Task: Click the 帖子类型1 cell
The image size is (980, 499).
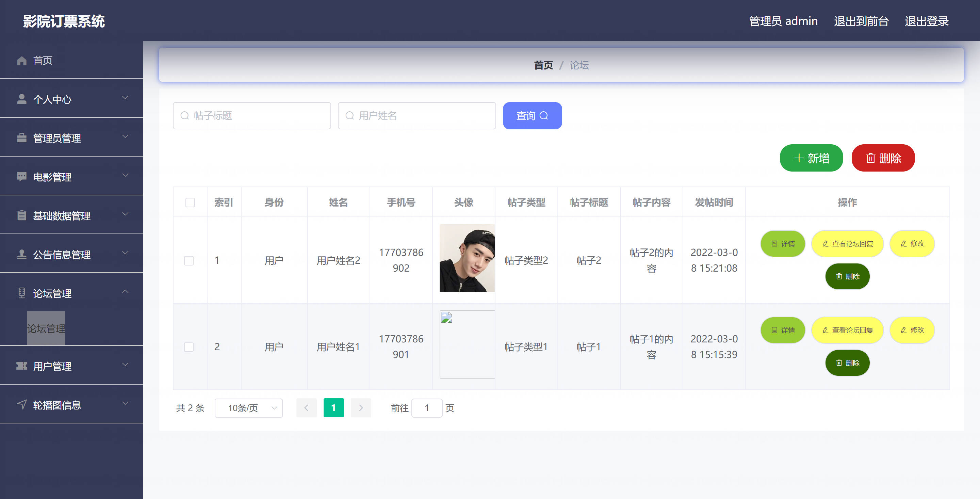Action: 526,347
